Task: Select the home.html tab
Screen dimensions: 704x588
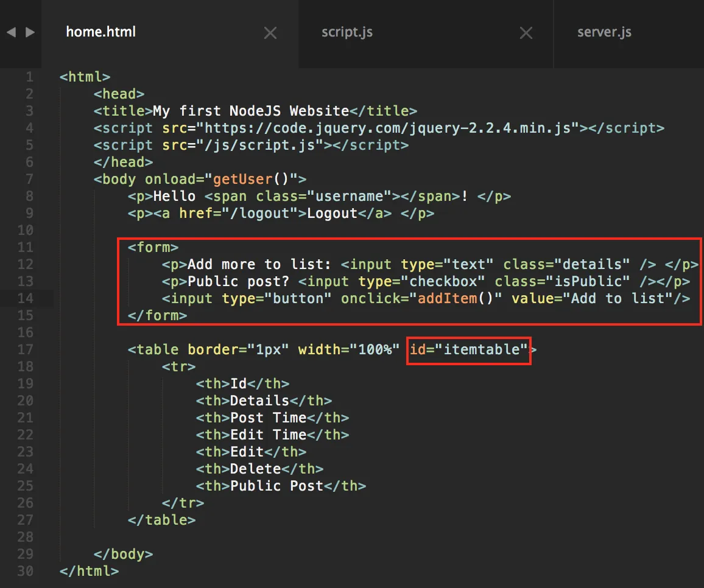Action: (100, 32)
